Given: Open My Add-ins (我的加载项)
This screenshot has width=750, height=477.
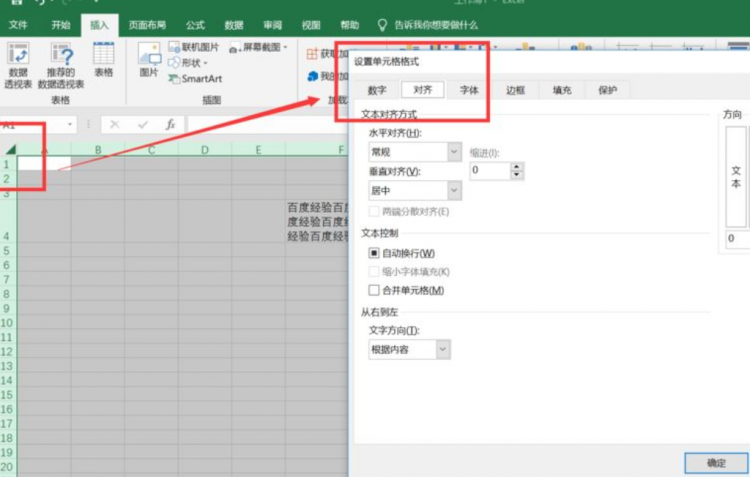Looking at the screenshot, I should (x=328, y=76).
